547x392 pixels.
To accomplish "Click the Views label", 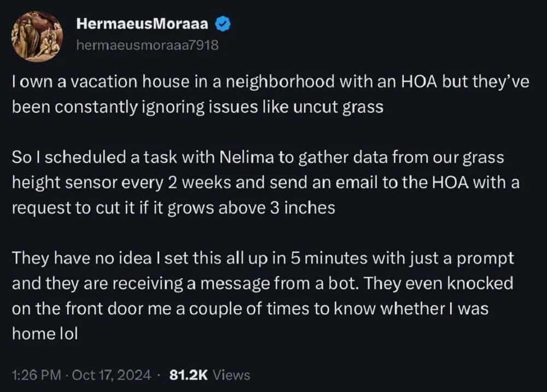I will (231, 375).
